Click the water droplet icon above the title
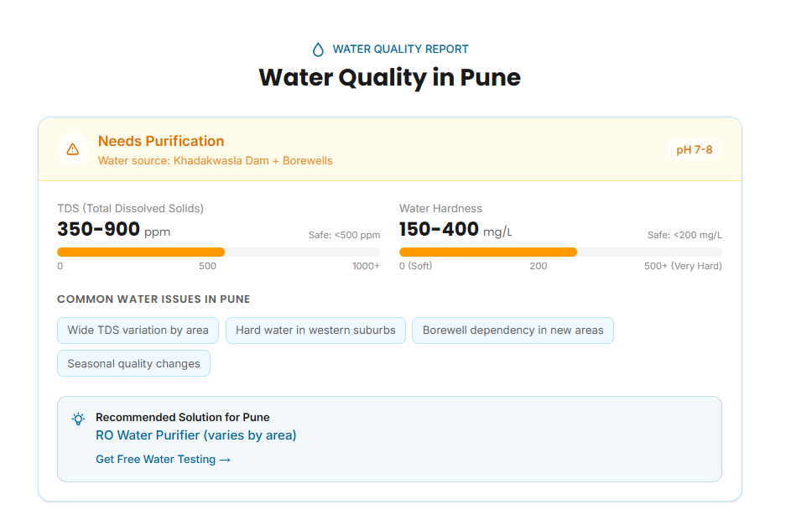The width and height of the screenshot is (812, 531). tap(317, 49)
